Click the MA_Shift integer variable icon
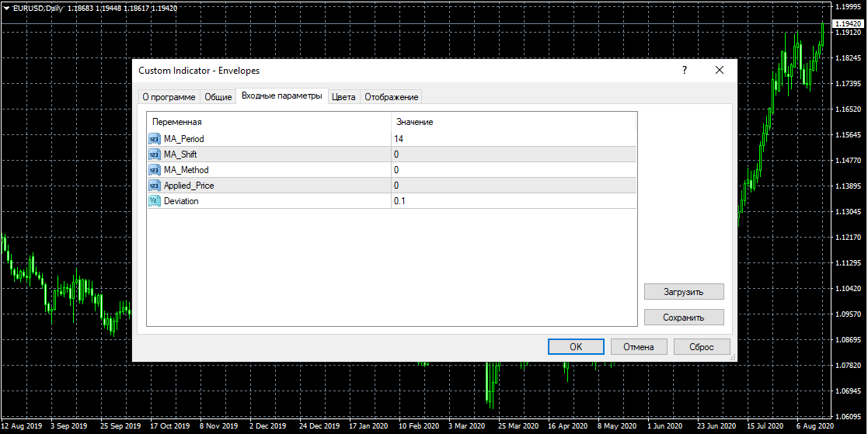The height and width of the screenshot is (434, 868). click(x=154, y=155)
